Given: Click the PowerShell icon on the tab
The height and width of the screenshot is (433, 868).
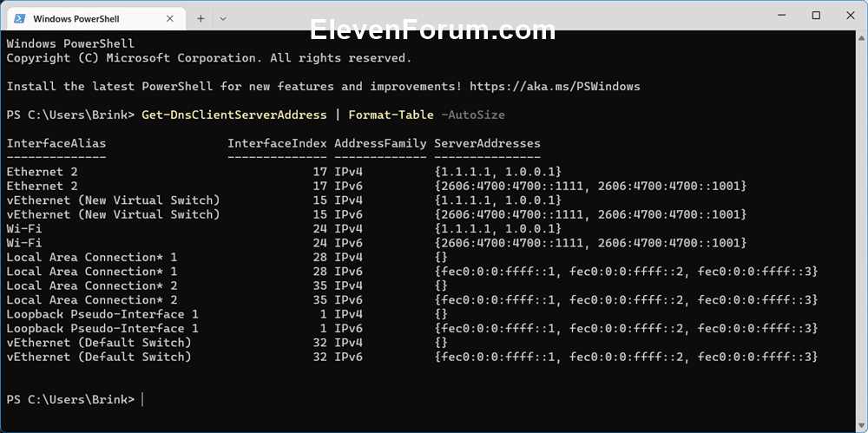Looking at the screenshot, I should 19,19.
